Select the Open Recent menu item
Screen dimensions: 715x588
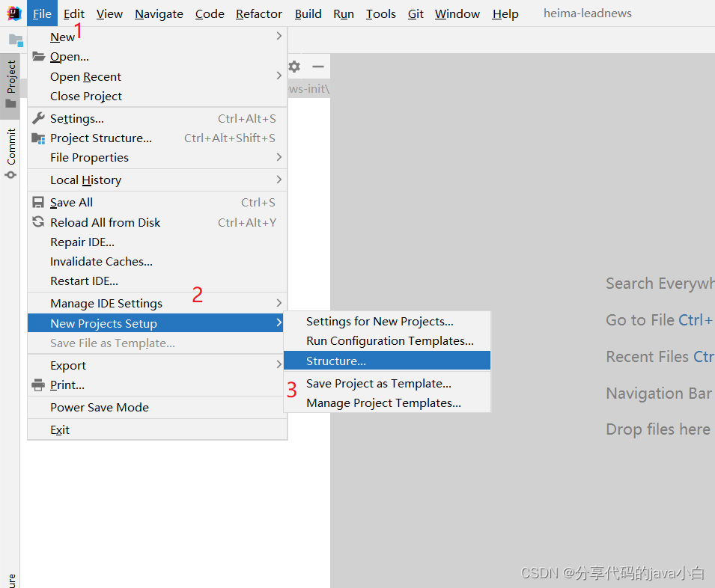click(x=157, y=76)
